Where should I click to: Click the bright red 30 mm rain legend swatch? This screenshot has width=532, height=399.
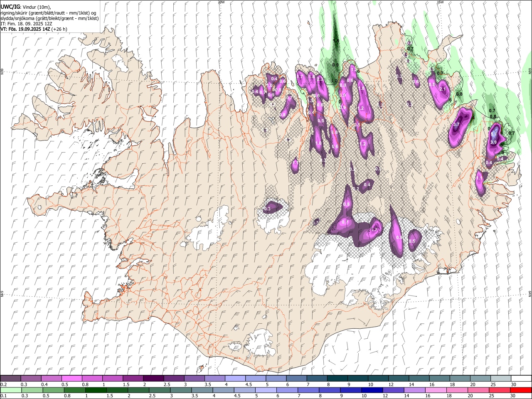click(x=521, y=390)
